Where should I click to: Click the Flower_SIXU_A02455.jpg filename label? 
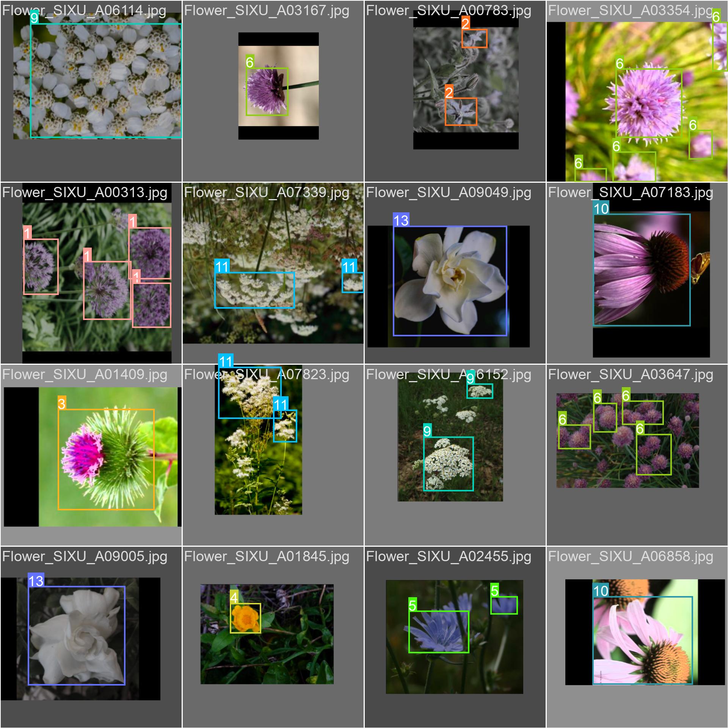pyautogui.click(x=448, y=557)
